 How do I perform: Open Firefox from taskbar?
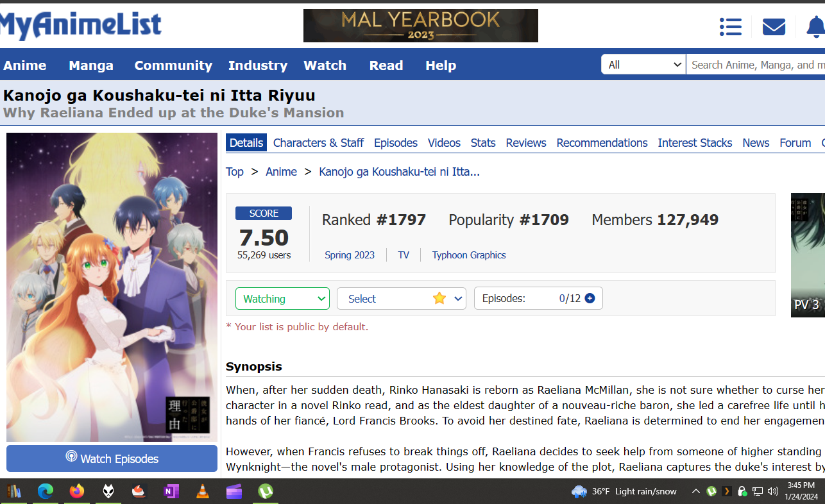coord(77,491)
